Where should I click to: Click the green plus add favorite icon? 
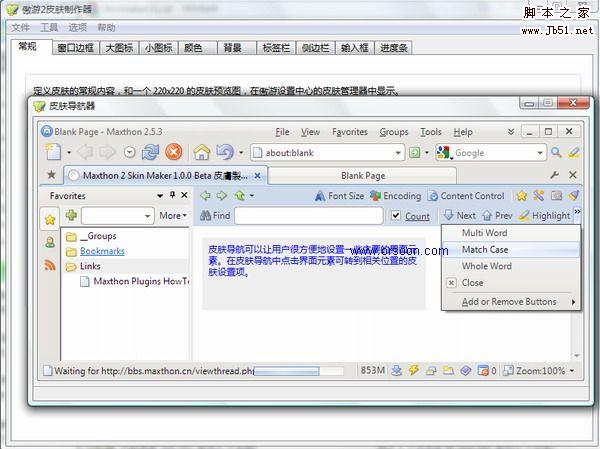72,215
